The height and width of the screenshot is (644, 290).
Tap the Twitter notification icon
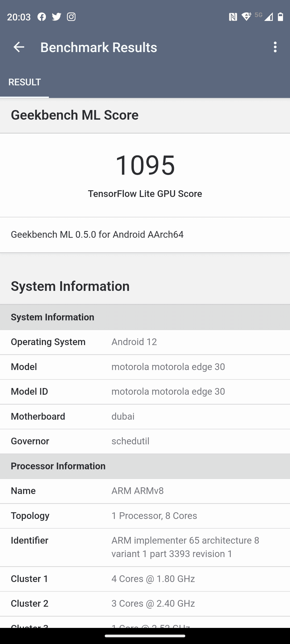coord(56,17)
